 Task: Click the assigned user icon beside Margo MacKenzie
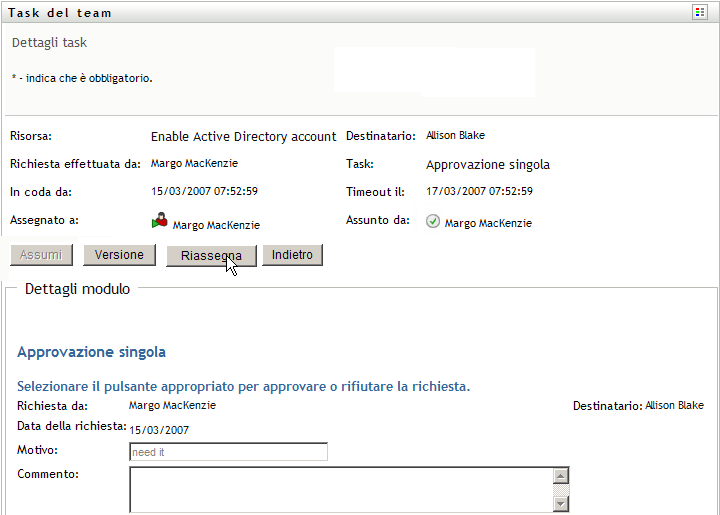pos(160,223)
